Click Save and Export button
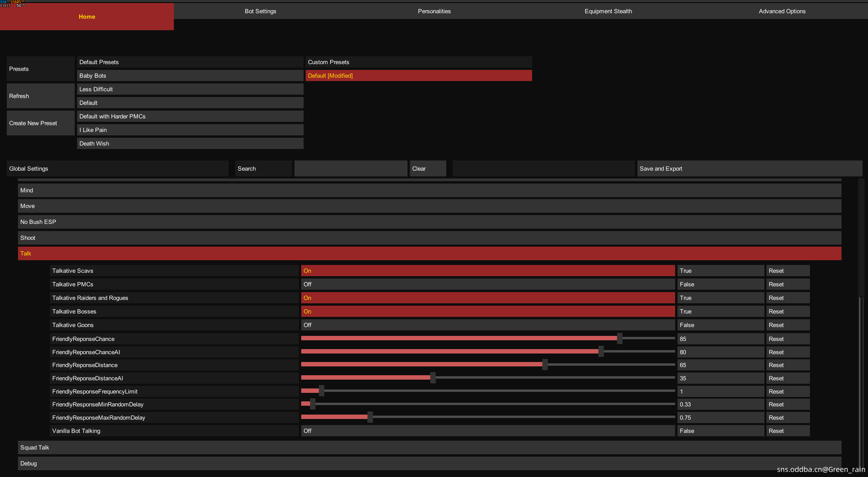Image resolution: width=868 pixels, height=477 pixels. point(749,169)
